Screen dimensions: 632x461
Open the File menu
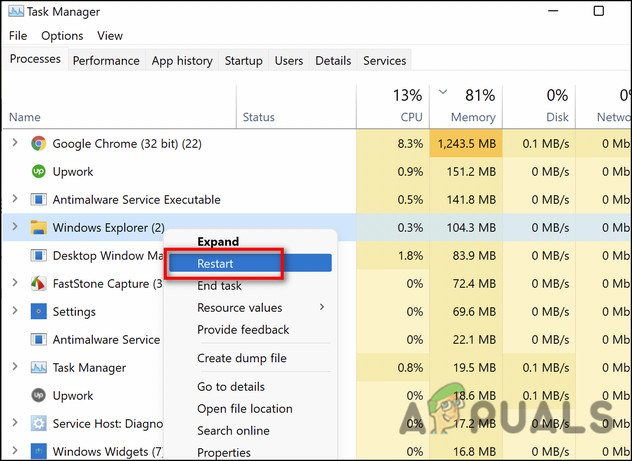click(x=18, y=36)
